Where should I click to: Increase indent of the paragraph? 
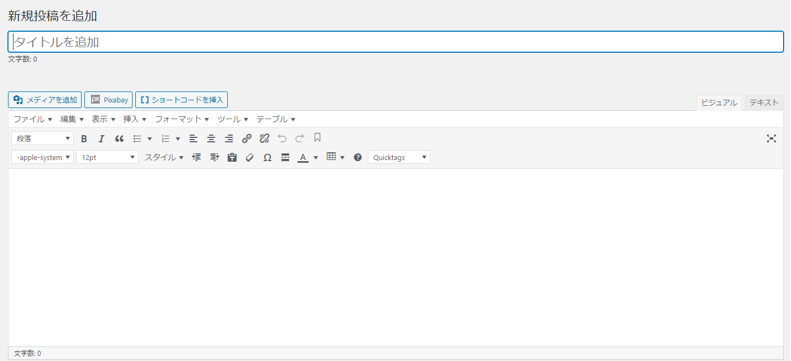pos(214,157)
